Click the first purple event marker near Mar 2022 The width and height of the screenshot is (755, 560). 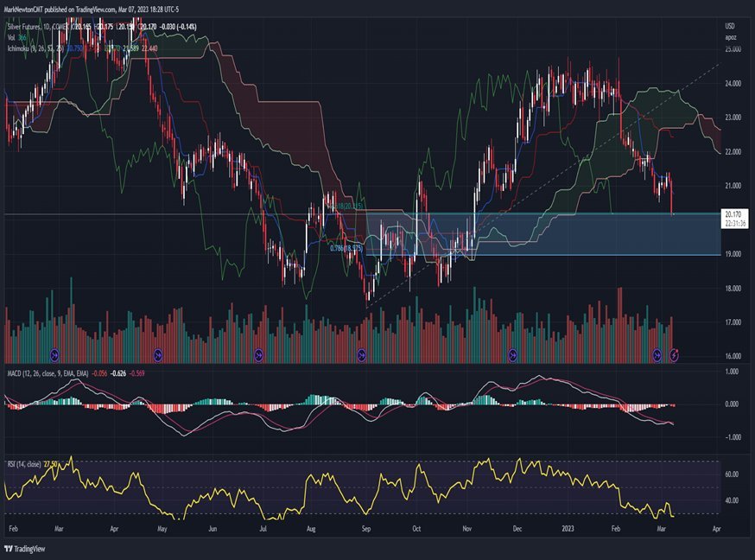tap(55, 354)
